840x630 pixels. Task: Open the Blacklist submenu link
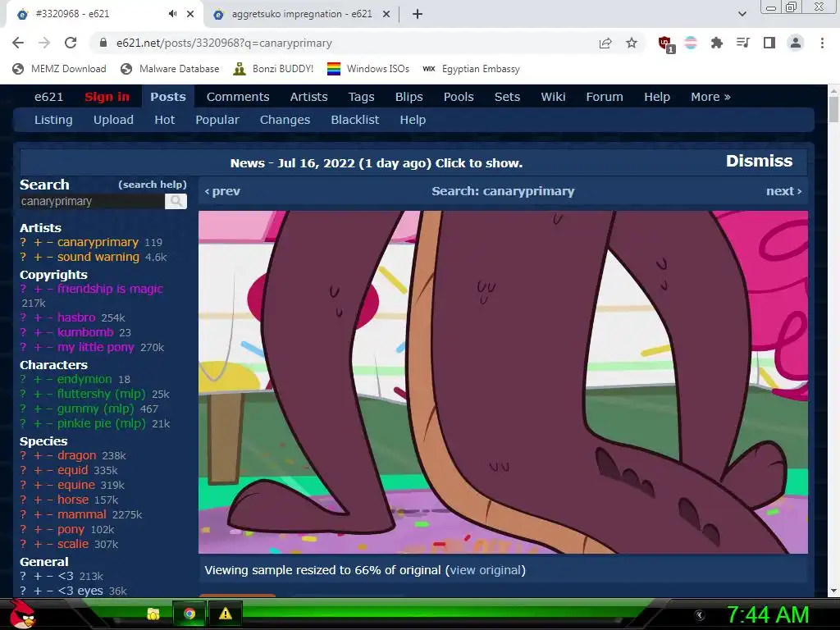pyautogui.click(x=354, y=120)
